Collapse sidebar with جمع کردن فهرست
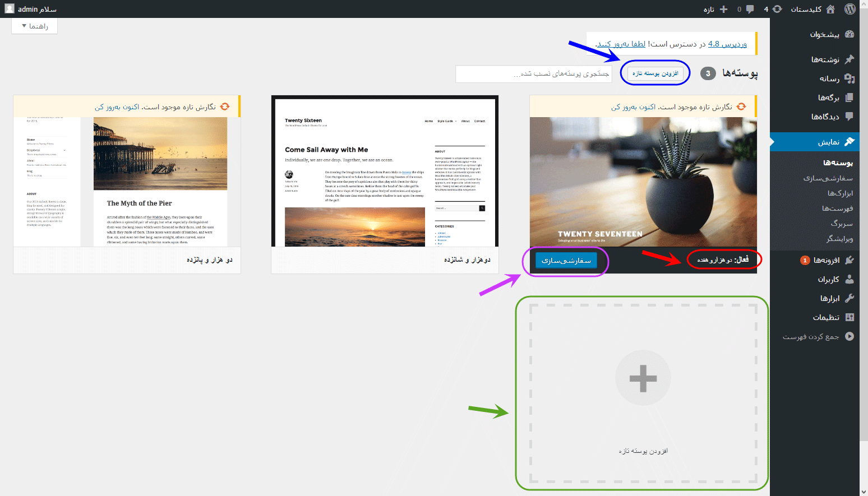 point(818,336)
